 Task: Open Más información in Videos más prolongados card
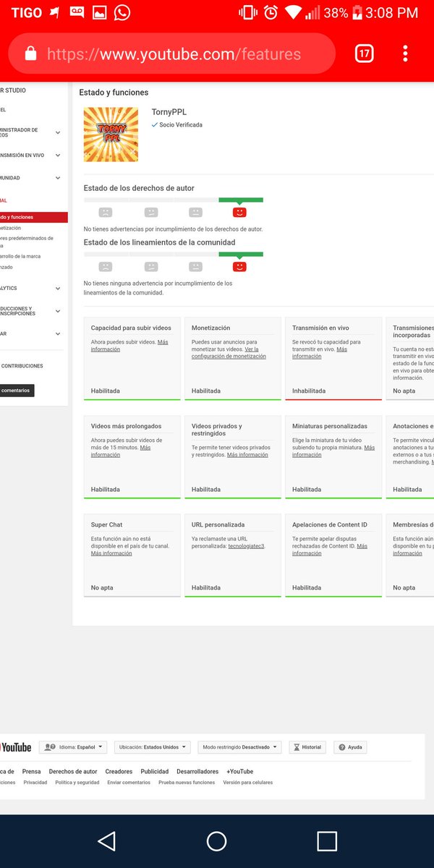pos(121,451)
